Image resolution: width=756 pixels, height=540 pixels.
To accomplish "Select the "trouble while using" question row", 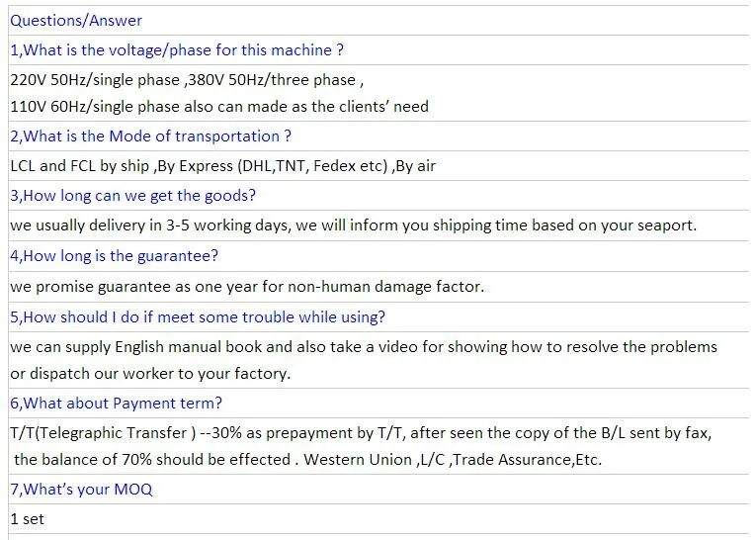I will [198, 316].
